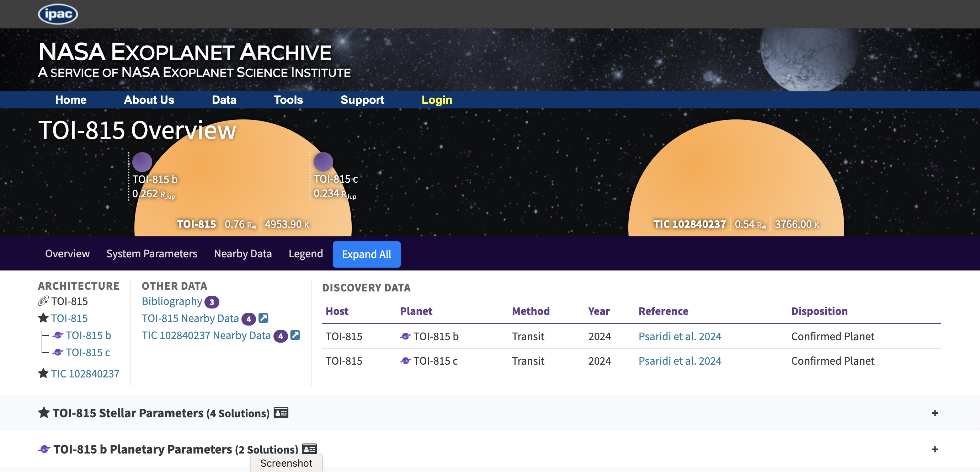Select TIC 102840237 in Architecture tree
Screen dimensions: 980x472
pyautogui.click(x=85, y=374)
